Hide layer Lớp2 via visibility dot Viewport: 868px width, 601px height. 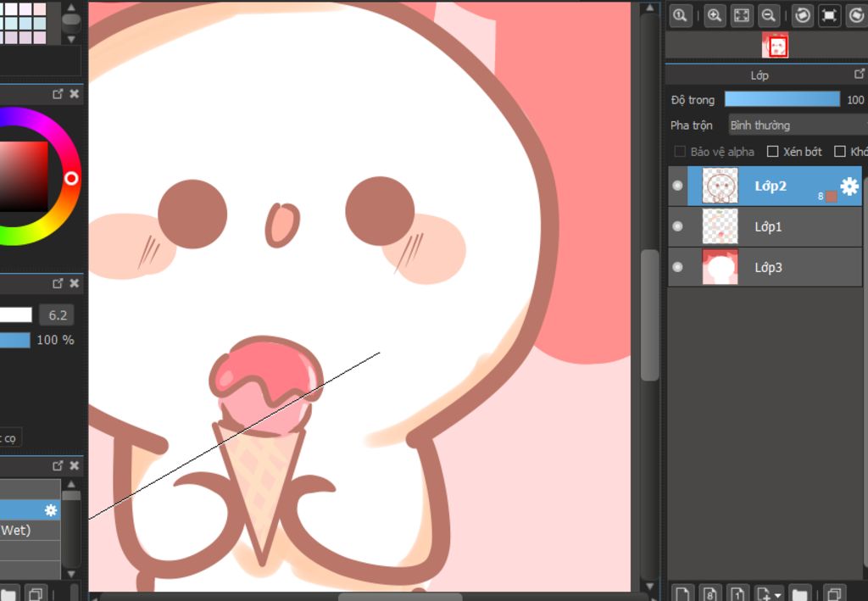[x=677, y=186]
